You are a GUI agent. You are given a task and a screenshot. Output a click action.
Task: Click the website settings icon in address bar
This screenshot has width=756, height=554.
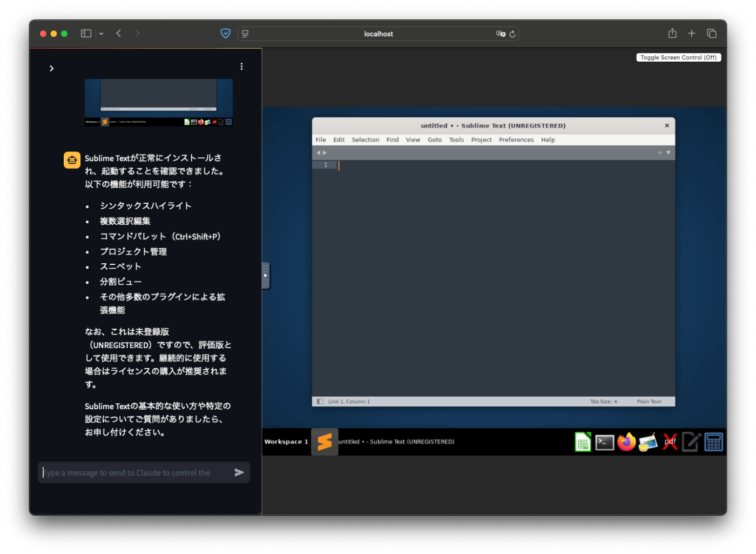pos(245,34)
